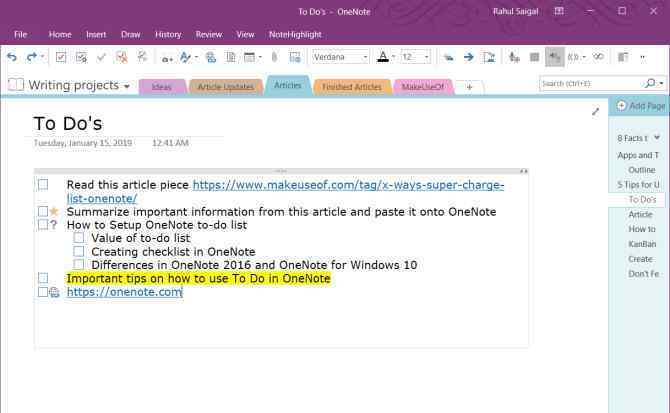Open the '5 Tips for U' page
This screenshot has width=670, height=413.
click(x=638, y=185)
